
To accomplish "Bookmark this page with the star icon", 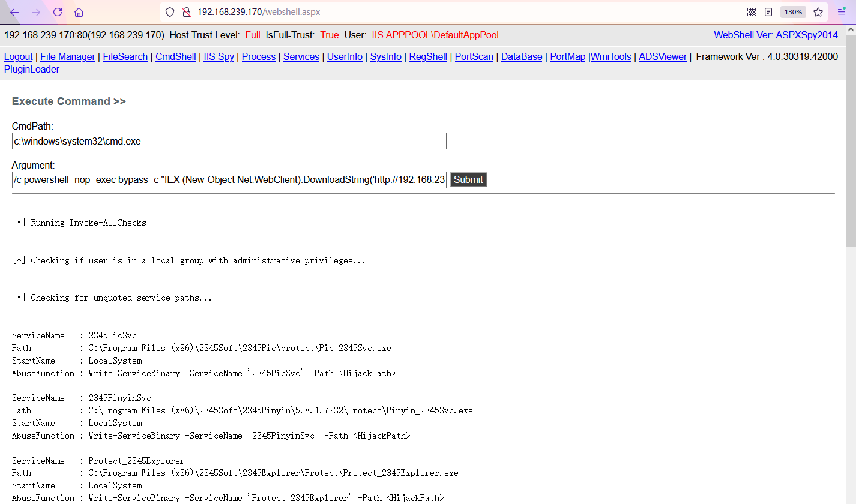I will 818,12.
